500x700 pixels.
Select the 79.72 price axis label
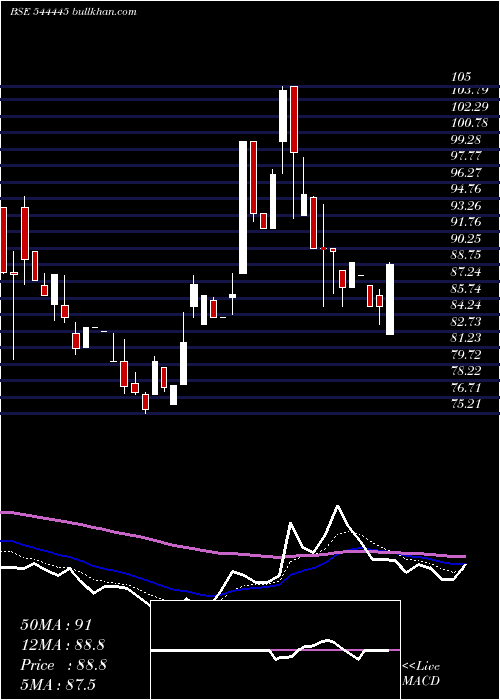(x=466, y=354)
